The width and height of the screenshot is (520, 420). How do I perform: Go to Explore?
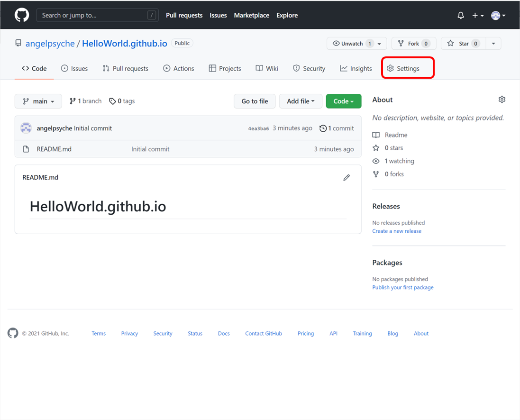(287, 15)
